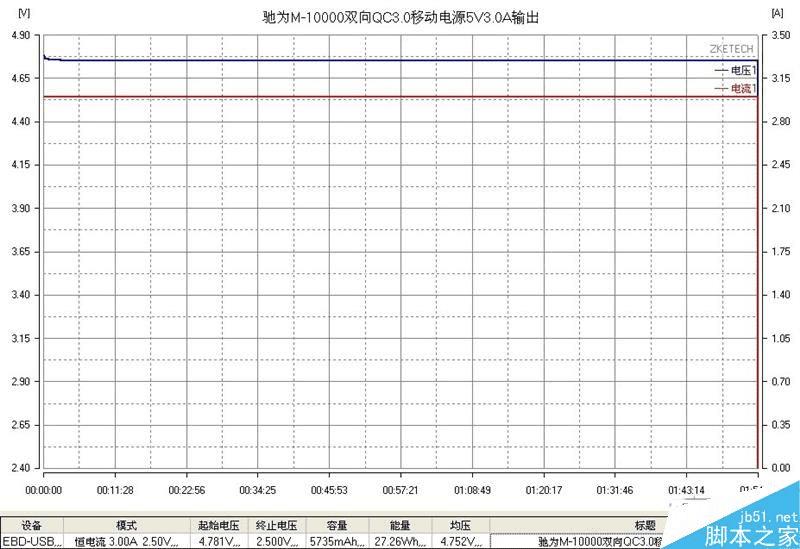Click the 4.40 voltage axis label
This screenshot has height=549, width=800.
(x=21, y=121)
